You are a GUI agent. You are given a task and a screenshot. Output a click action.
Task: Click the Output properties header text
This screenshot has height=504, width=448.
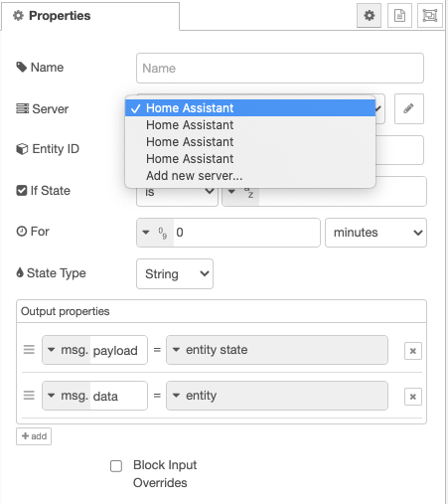[x=66, y=311]
